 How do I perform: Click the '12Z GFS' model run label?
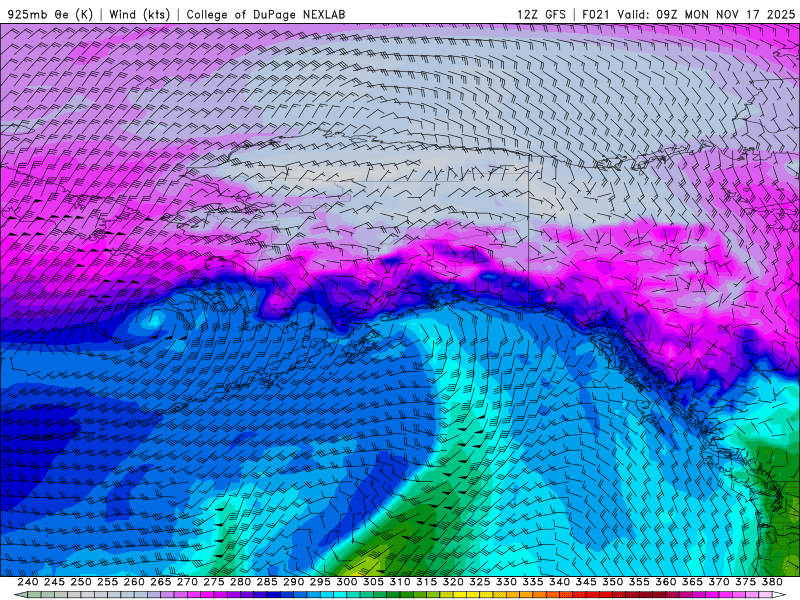tap(541, 14)
